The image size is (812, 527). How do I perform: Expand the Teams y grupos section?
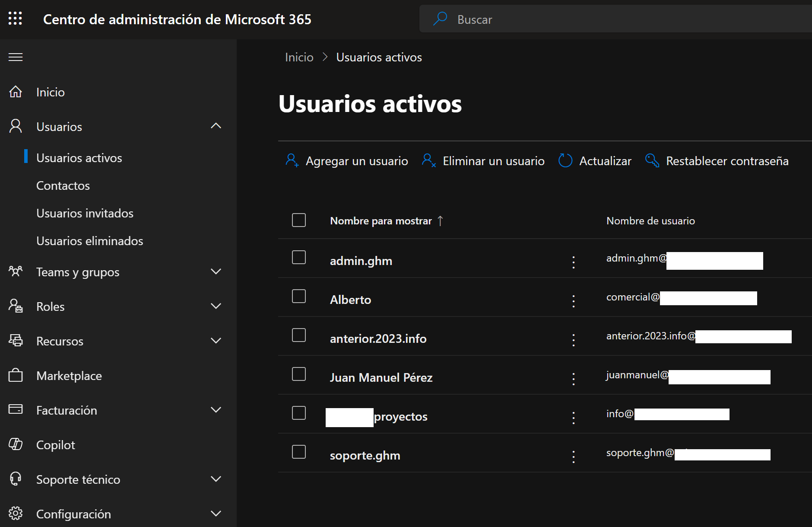[x=216, y=271]
